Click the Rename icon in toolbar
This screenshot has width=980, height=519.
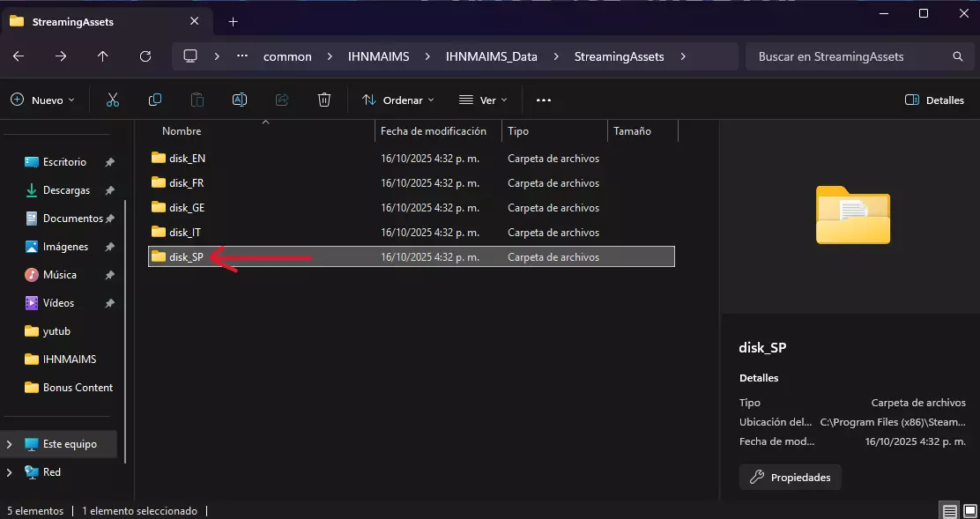(239, 100)
